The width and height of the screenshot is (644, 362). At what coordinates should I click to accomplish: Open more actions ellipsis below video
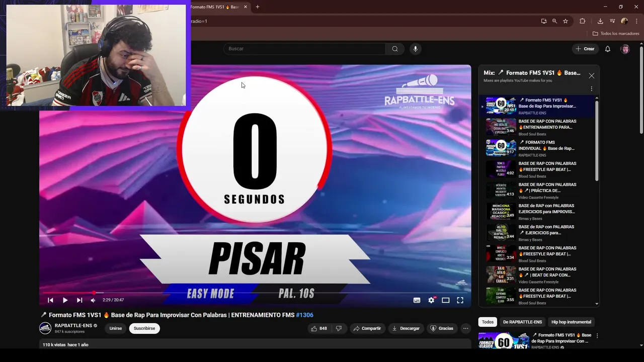pos(466,328)
